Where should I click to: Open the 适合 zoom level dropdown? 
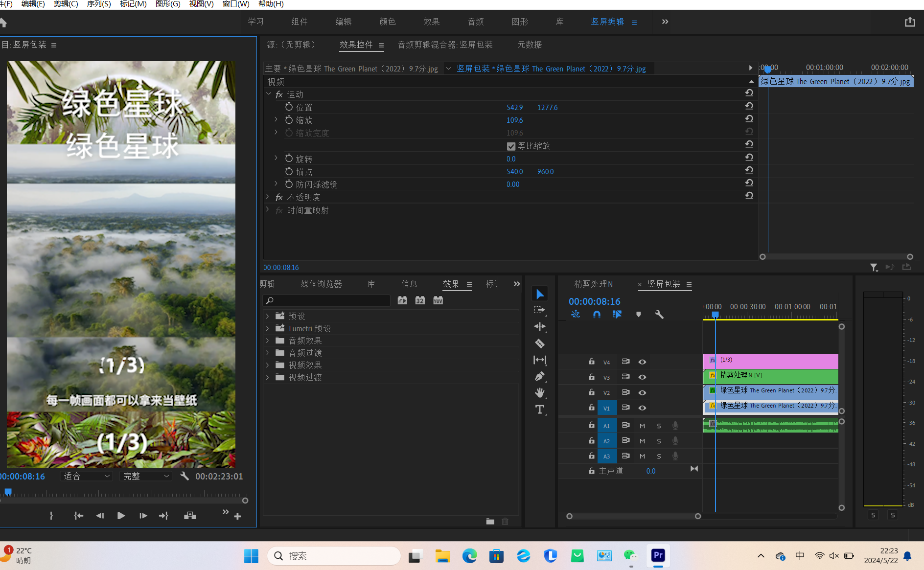86,476
